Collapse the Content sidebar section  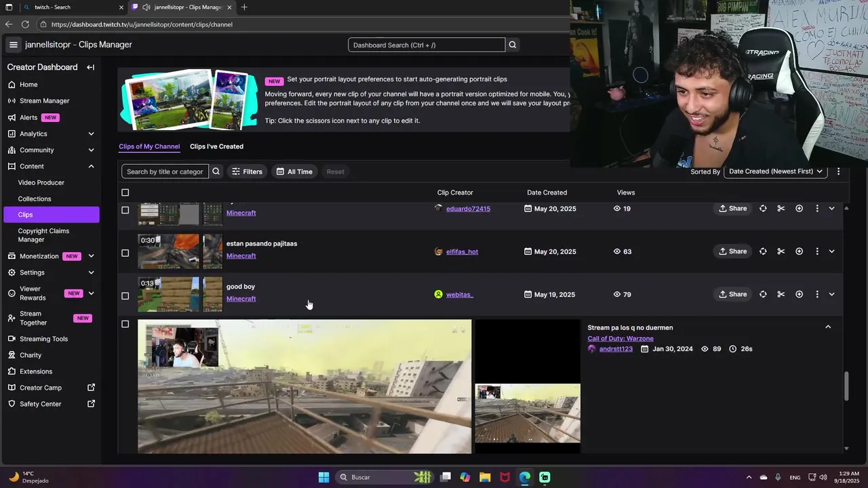click(x=91, y=166)
